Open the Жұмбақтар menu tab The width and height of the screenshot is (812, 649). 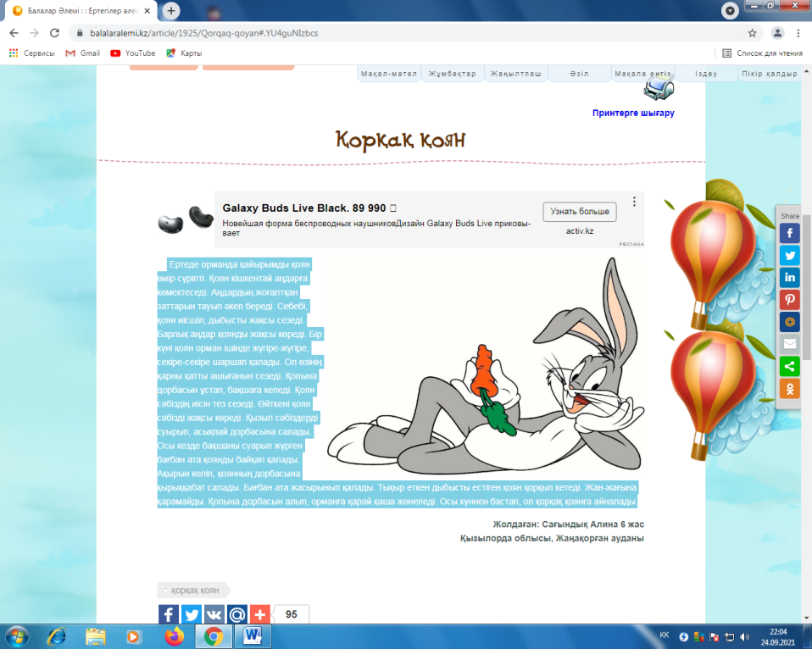point(452,74)
